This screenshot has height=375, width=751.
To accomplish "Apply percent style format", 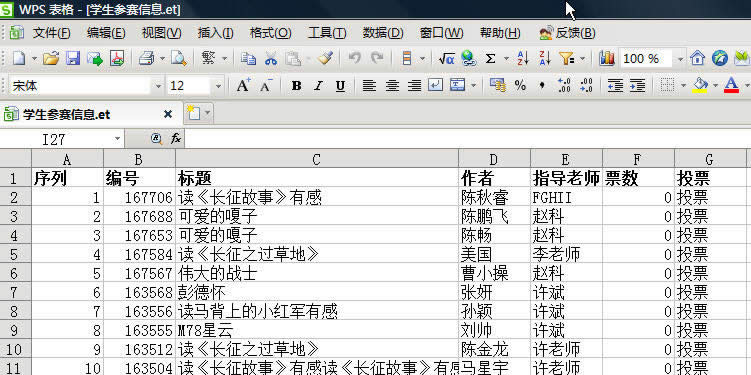I will point(520,86).
